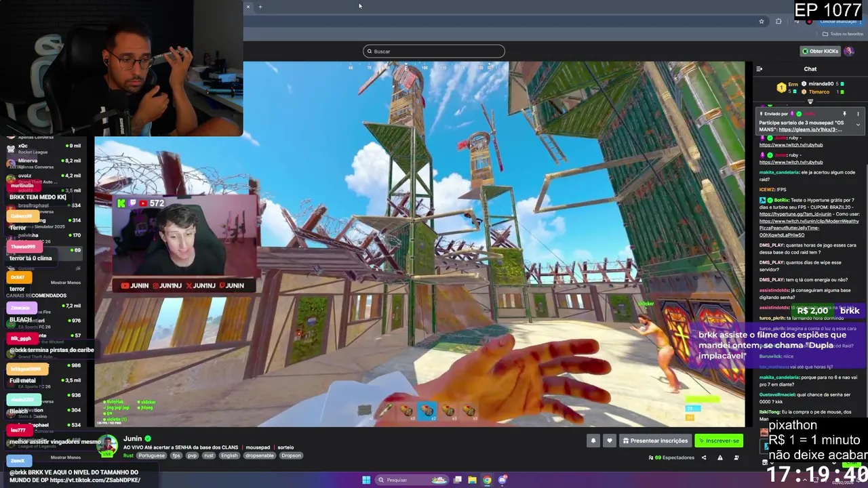Click the taskbar Pesquisar search box
Screen dimensions: 868x488
[412, 480]
